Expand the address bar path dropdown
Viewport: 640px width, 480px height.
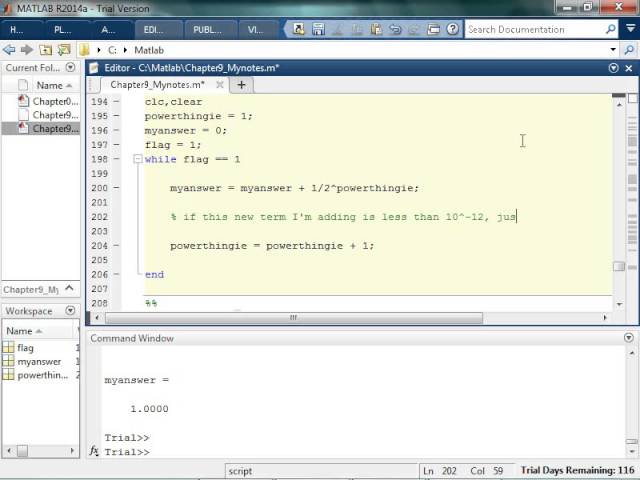tap(613, 50)
